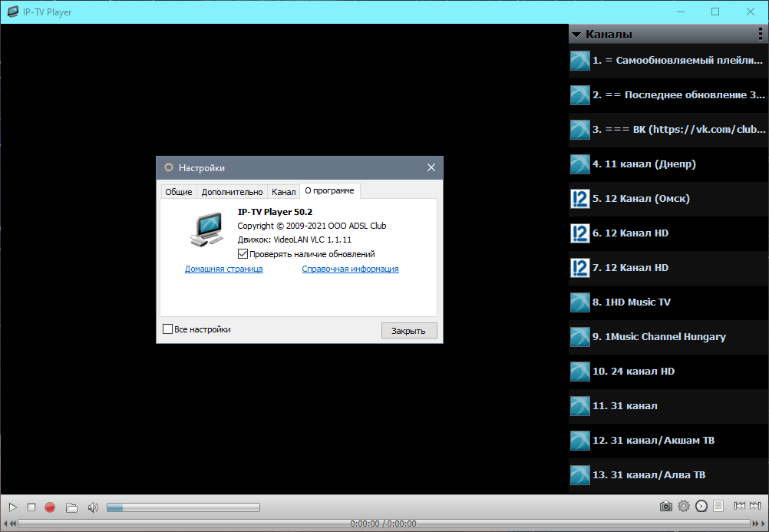
Task: Click logo icon of 6. 12 Канал HD
Action: [x=579, y=233]
